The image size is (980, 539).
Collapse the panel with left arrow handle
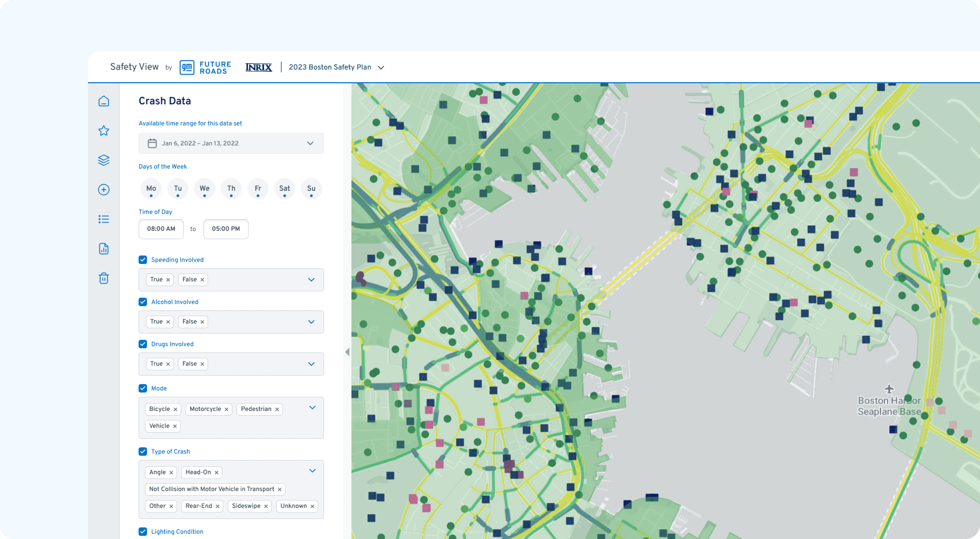pyautogui.click(x=347, y=352)
